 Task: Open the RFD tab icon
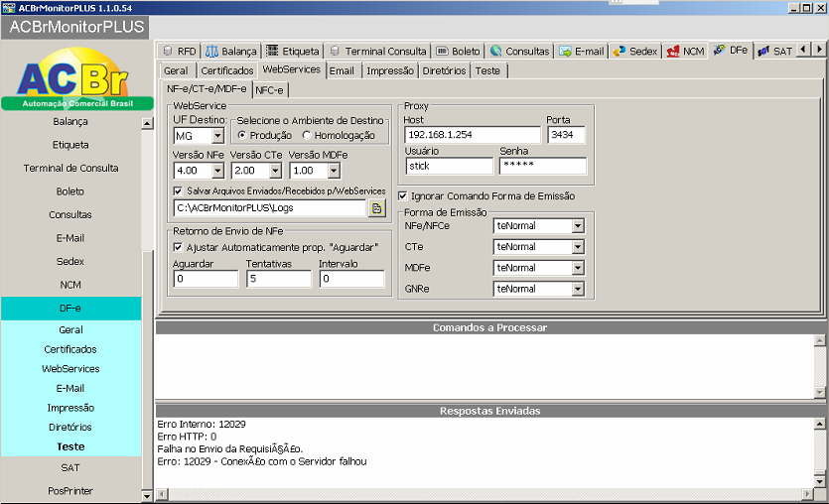coord(168,51)
